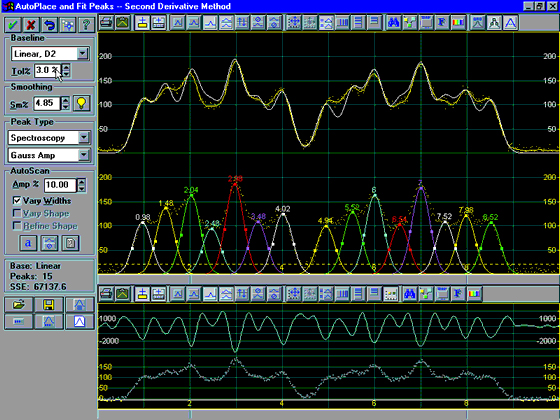Click the red X cancel icon
This screenshot has width=560, height=420.
pos(31,25)
